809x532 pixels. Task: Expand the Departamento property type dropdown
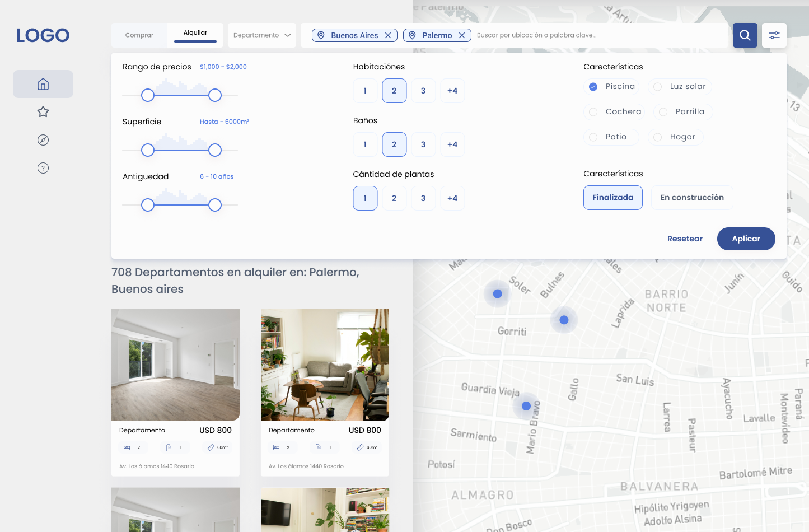(262, 35)
